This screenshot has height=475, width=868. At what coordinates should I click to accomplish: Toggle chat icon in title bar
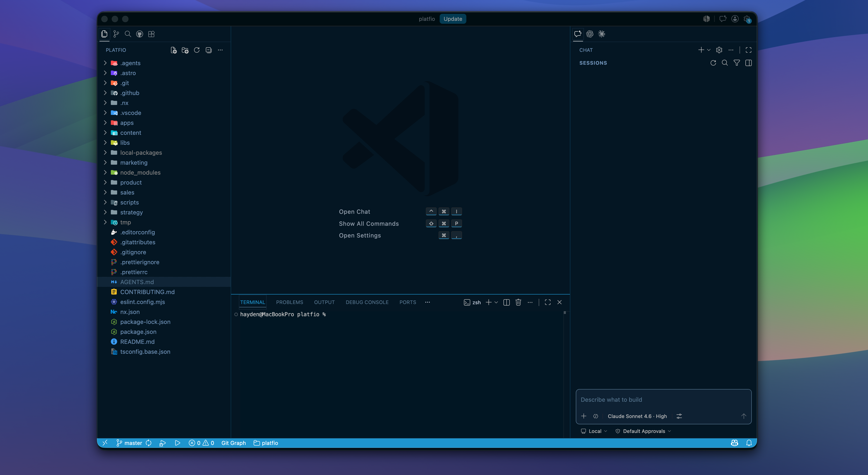[722, 19]
